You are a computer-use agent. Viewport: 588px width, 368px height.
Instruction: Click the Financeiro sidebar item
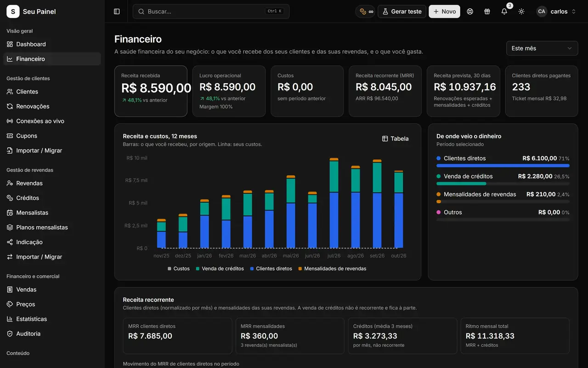coord(52,59)
